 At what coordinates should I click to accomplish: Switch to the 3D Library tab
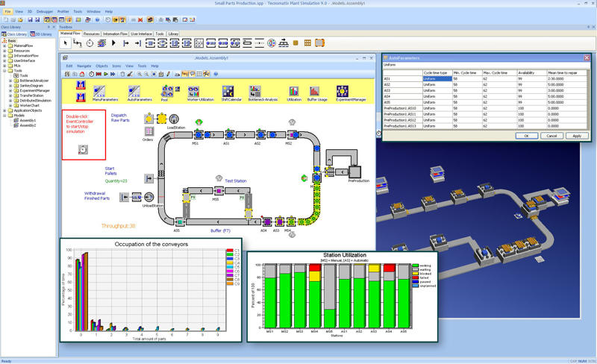click(41, 34)
